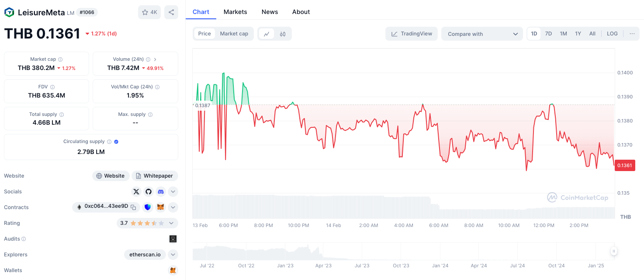
Task: Click the MetaMask fox icon in Contracts
Action: [x=160, y=207]
